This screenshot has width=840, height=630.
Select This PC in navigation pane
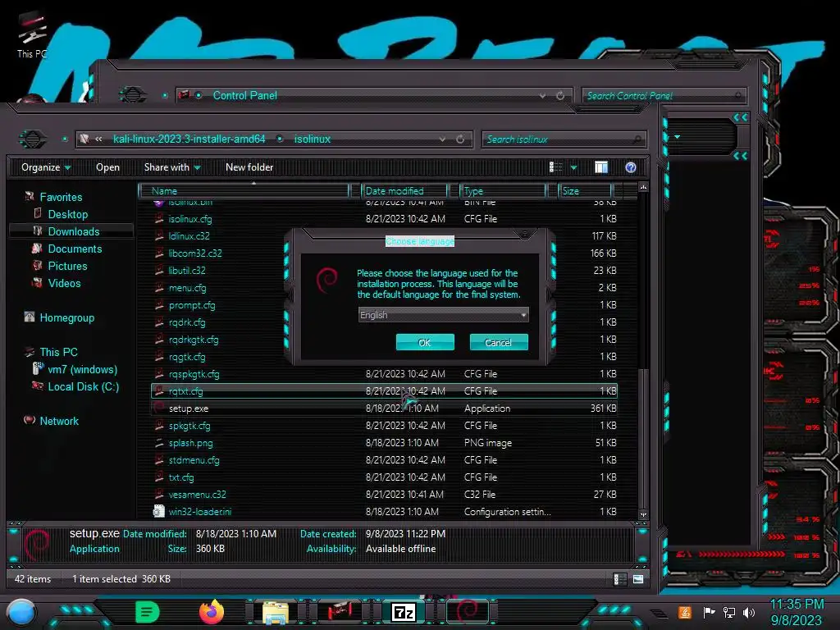coord(58,352)
